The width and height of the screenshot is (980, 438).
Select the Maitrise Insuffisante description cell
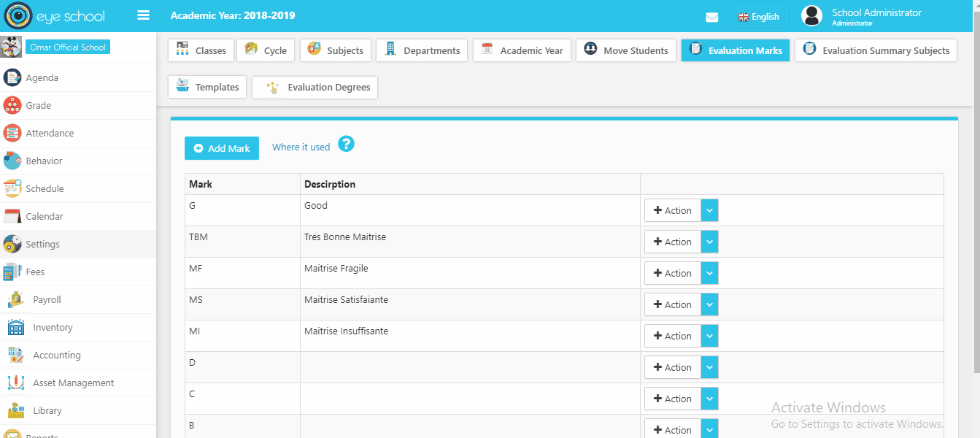[x=470, y=336]
